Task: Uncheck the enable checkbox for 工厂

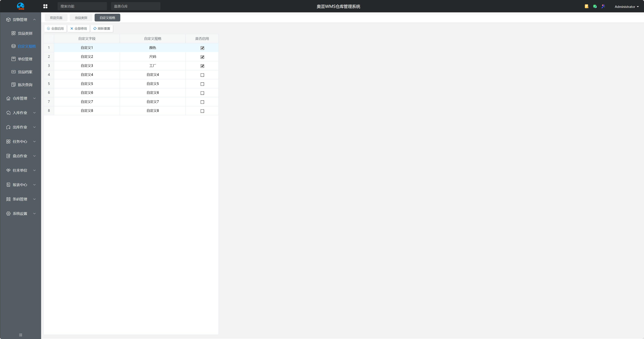Action: [x=202, y=66]
